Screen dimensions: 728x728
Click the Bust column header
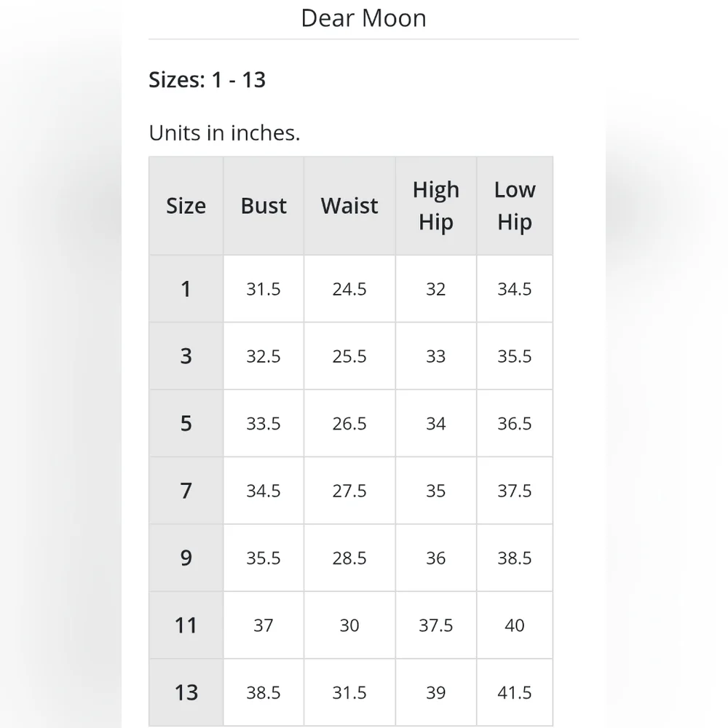264,206
